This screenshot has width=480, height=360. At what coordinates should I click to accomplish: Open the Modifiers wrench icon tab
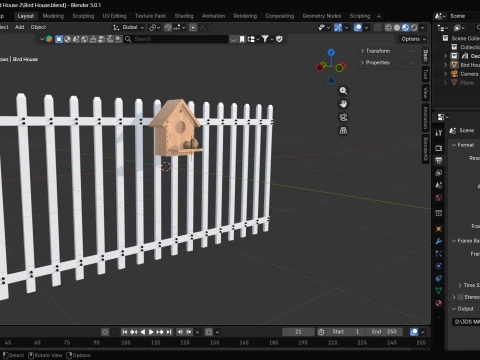(x=439, y=241)
